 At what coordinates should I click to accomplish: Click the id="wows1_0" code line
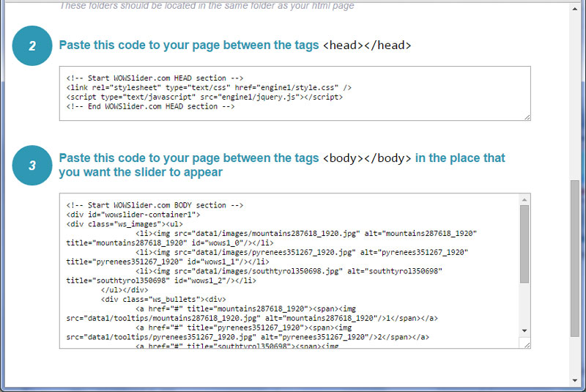170,243
